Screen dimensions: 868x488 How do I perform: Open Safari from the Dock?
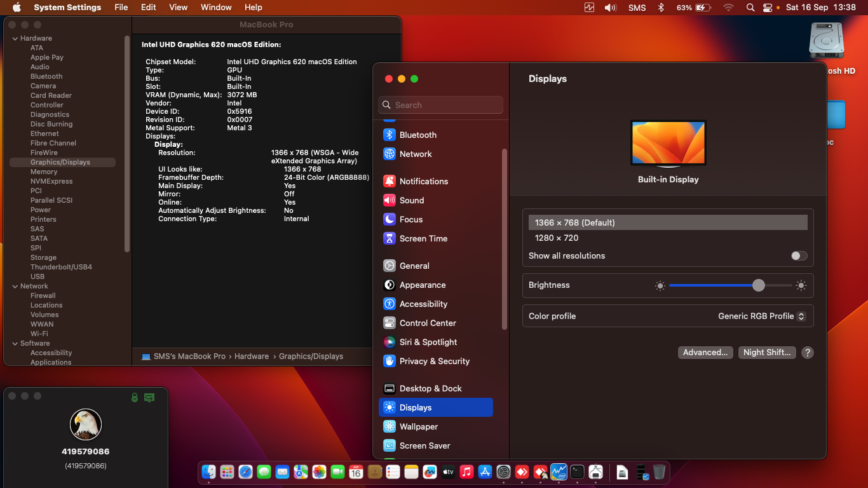pos(245,472)
